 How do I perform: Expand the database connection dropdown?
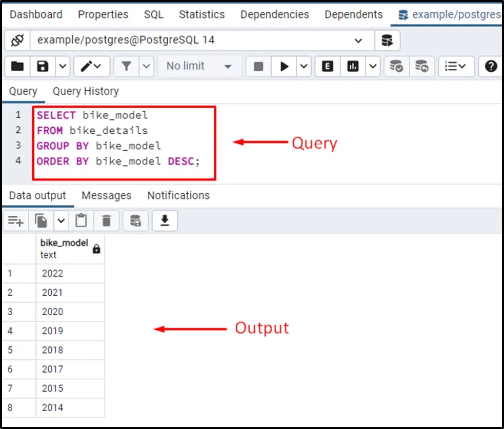[358, 40]
